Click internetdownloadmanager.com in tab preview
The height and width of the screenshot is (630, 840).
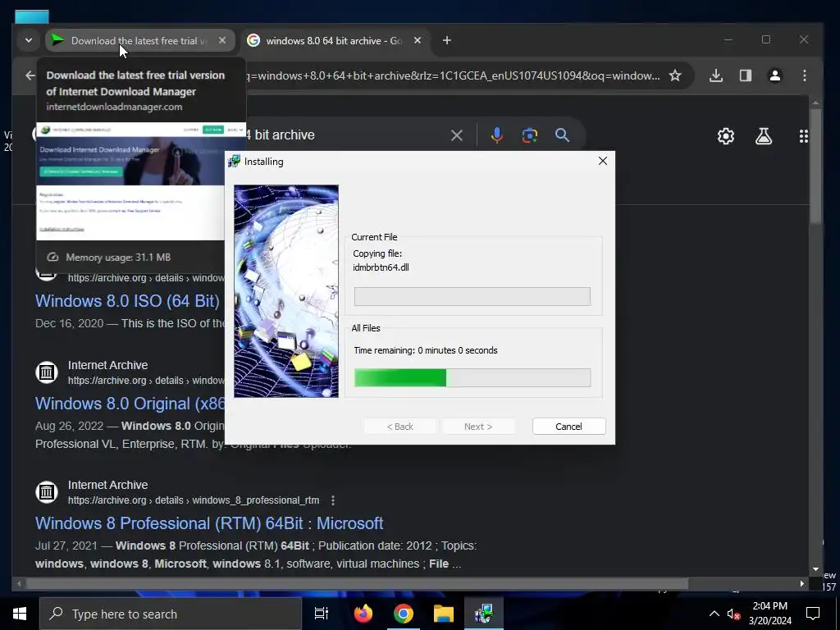(114, 107)
